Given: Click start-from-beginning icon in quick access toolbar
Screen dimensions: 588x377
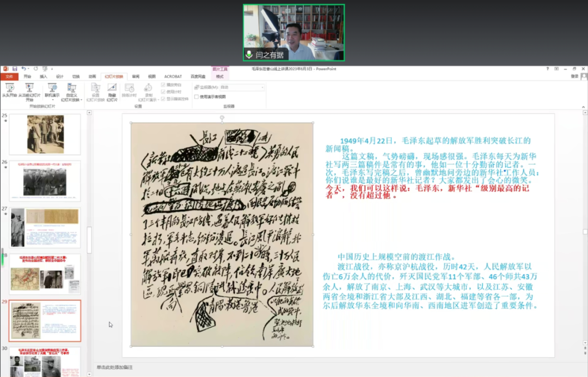Looking at the screenshot, I should [45, 69].
